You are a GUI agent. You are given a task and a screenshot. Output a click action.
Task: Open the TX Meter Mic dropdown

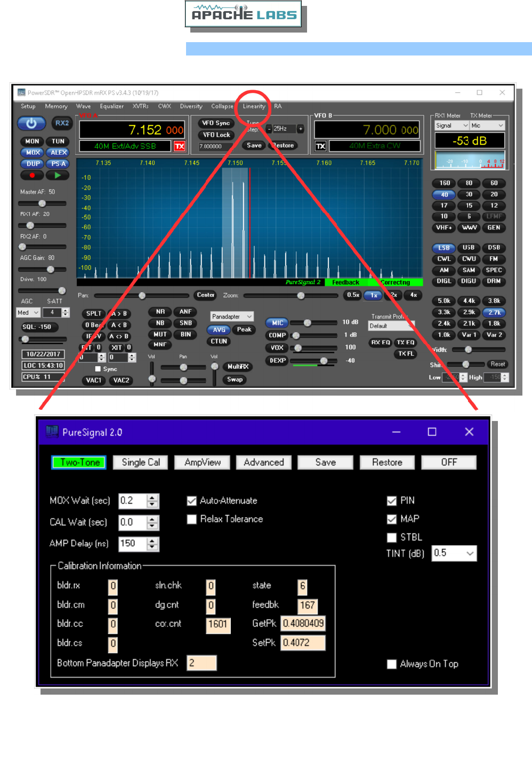[x=487, y=125]
